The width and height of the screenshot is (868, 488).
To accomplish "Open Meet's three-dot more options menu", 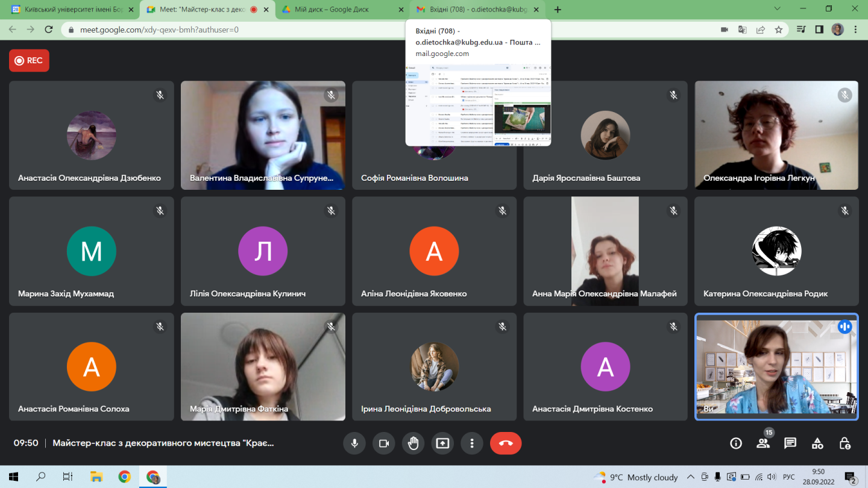I will [472, 443].
